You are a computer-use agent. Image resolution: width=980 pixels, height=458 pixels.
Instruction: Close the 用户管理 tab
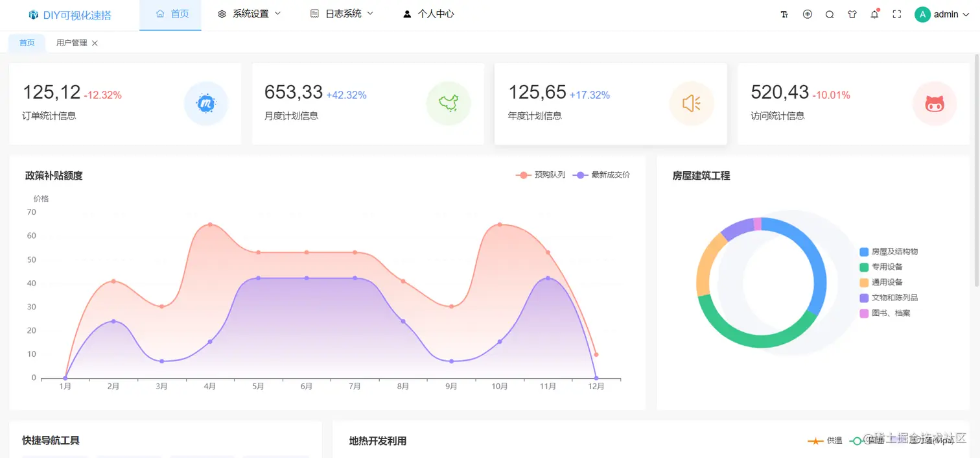click(95, 43)
